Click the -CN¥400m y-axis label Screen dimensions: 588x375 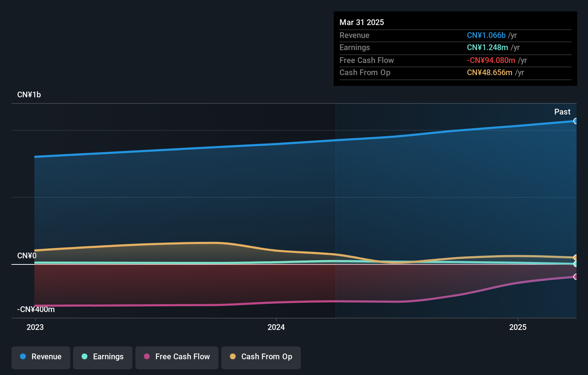pyautogui.click(x=36, y=310)
